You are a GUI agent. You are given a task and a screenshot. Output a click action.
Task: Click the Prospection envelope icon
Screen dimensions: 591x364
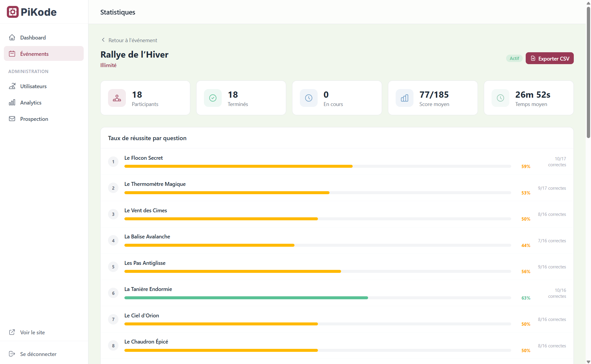[12, 119]
